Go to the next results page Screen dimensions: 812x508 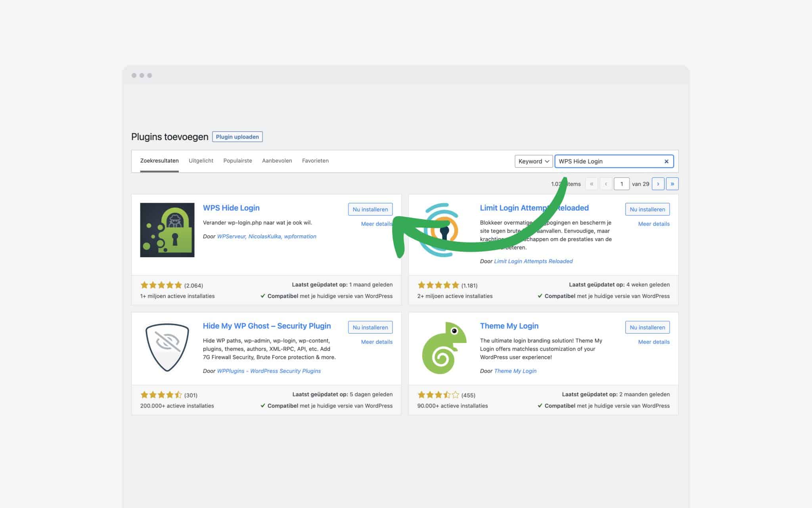pos(658,184)
